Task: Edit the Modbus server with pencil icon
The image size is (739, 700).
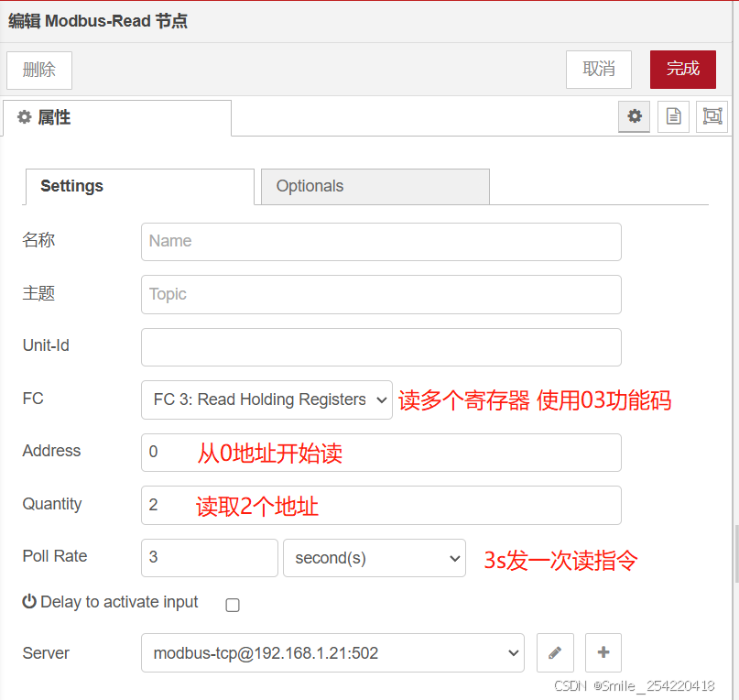Action: coord(555,653)
